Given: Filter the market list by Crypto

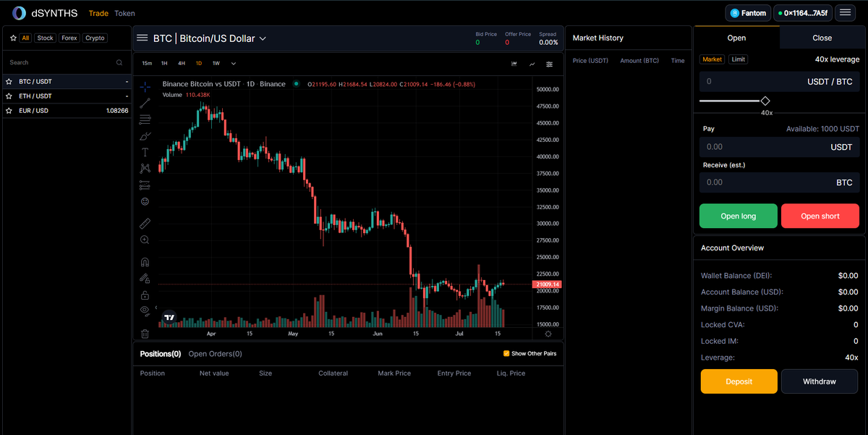Looking at the screenshot, I should coord(95,38).
